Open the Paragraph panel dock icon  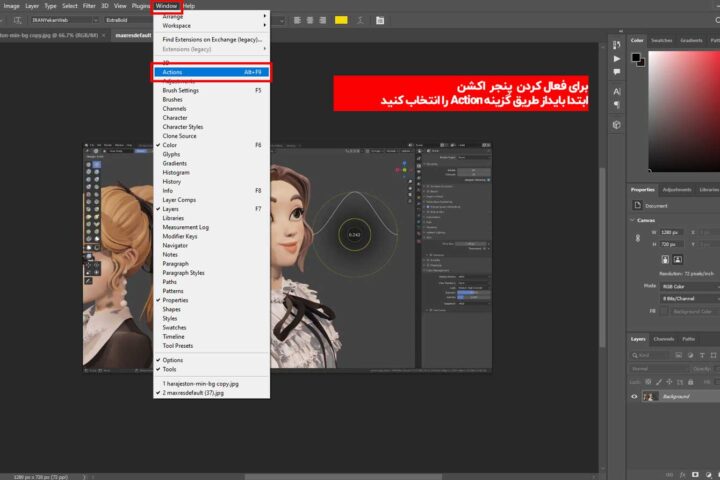pyautogui.click(x=617, y=105)
